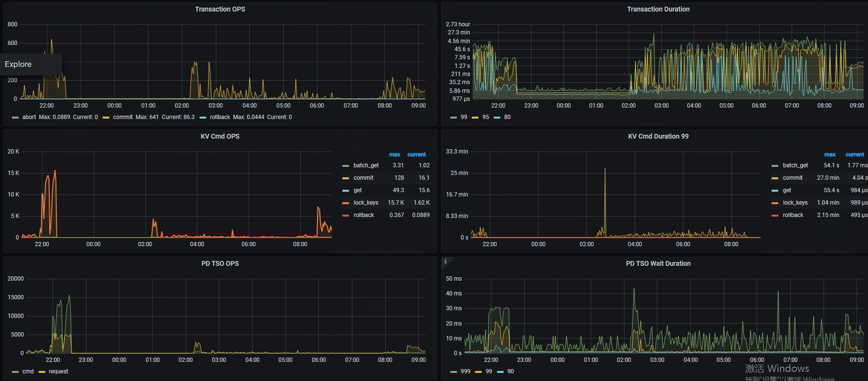This screenshot has width=868, height=381.
Task: Click the green color swatch beside abort legend
Action: 15,118
